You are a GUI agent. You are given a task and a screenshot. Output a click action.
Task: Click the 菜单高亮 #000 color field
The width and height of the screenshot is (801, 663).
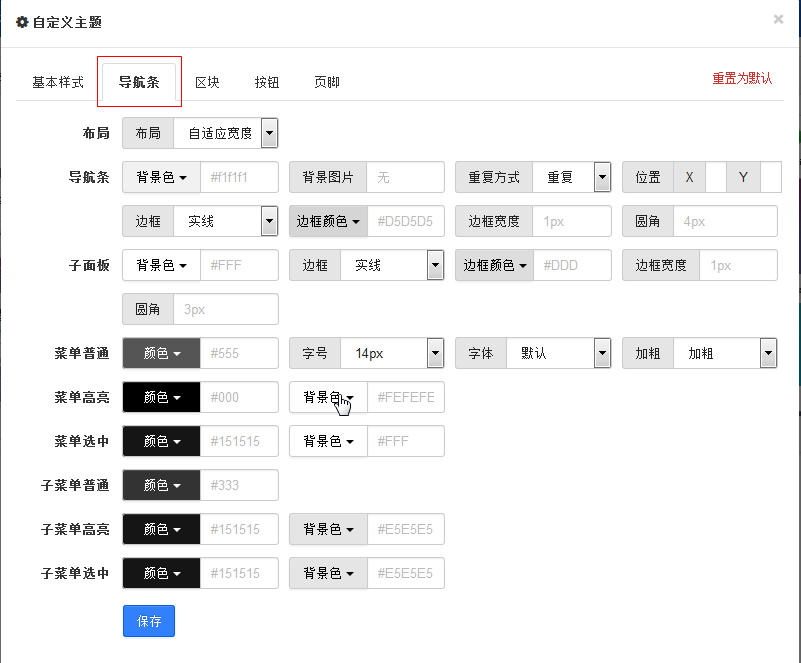[x=240, y=397]
